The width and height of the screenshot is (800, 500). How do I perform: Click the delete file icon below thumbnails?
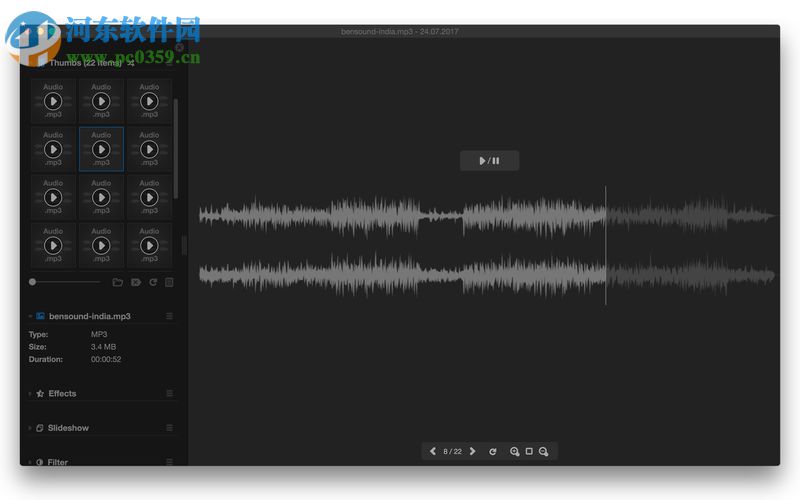point(136,282)
